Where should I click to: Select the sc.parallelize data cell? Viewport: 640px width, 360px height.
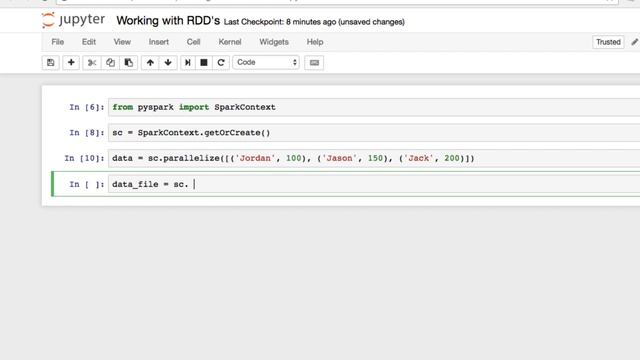[374, 158]
